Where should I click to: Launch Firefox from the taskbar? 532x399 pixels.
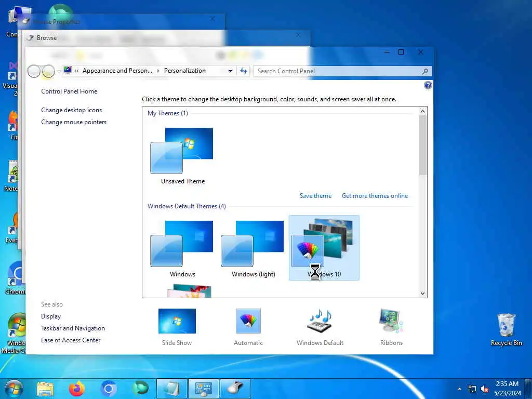point(77,389)
